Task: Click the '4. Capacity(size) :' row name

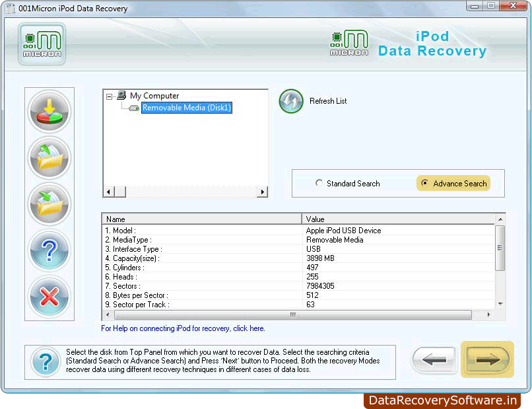Action: pos(132,258)
